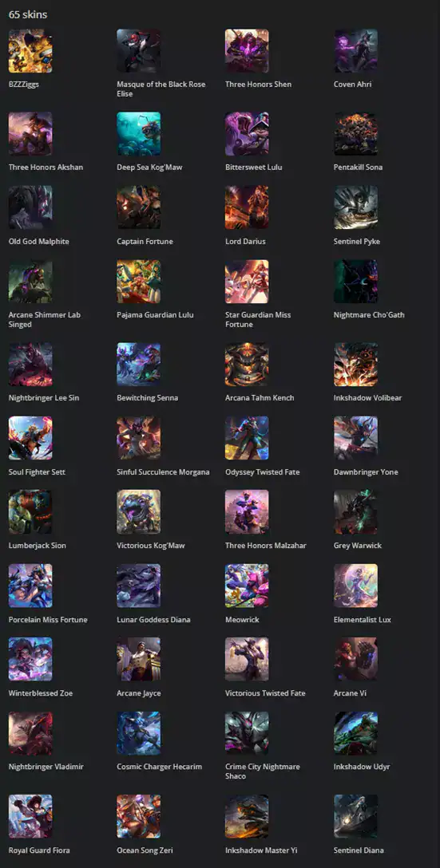The image size is (440, 868).
Task: Open the Coven Ahri skin image
Action: (x=356, y=51)
